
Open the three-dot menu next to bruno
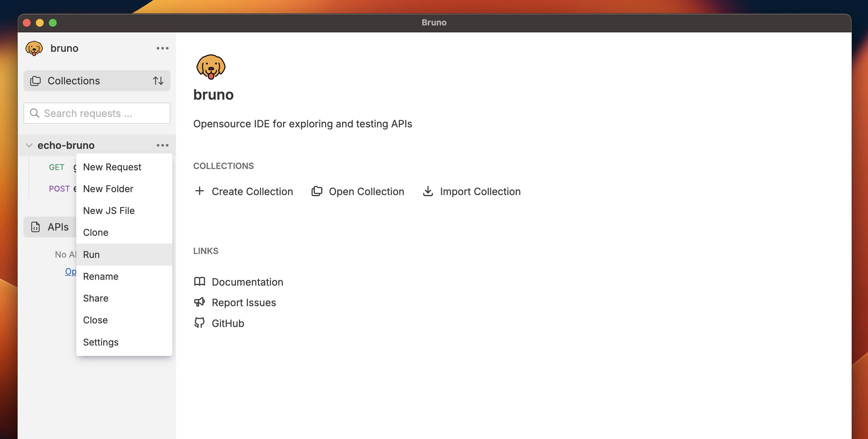click(x=162, y=48)
